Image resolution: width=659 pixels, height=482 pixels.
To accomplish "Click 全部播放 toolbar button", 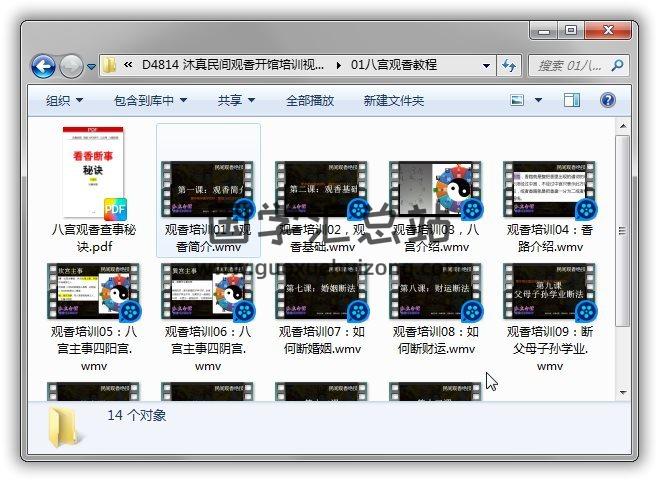I will 310,100.
